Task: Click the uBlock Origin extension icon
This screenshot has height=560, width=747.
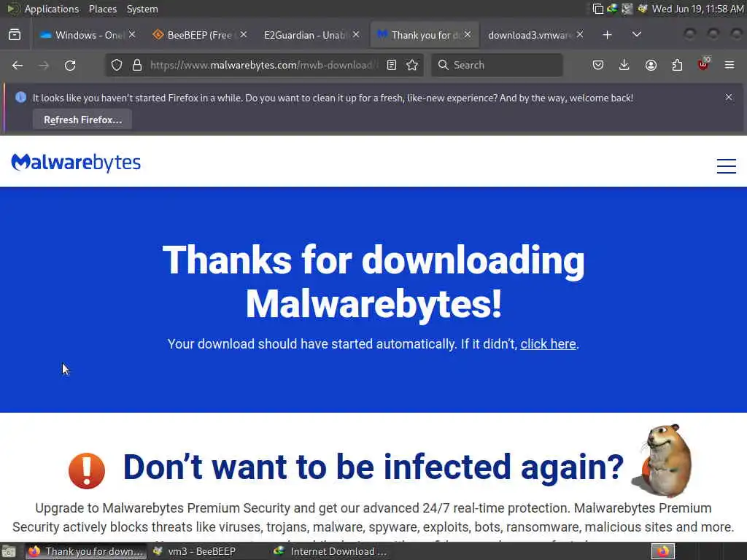Action: pyautogui.click(x=703, y=64)
